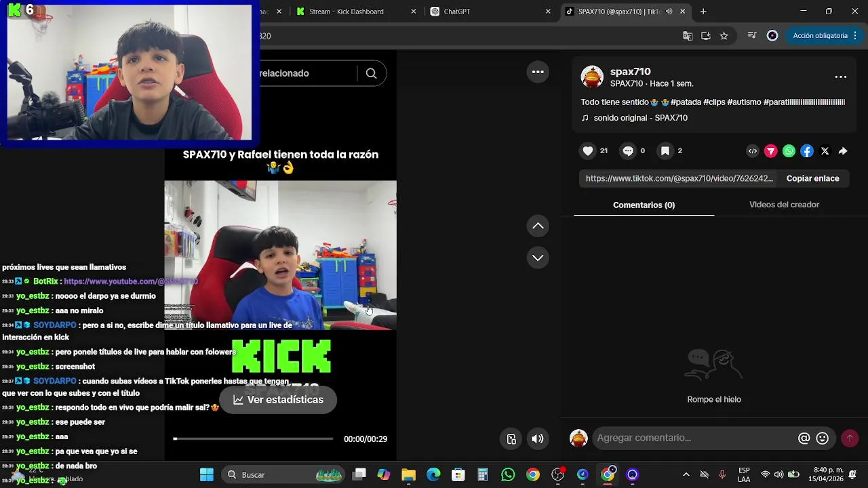Open Wi-Fi quick settings in tray
The width and height of the screenshot is (868, 488).
[x=765, y=474]
